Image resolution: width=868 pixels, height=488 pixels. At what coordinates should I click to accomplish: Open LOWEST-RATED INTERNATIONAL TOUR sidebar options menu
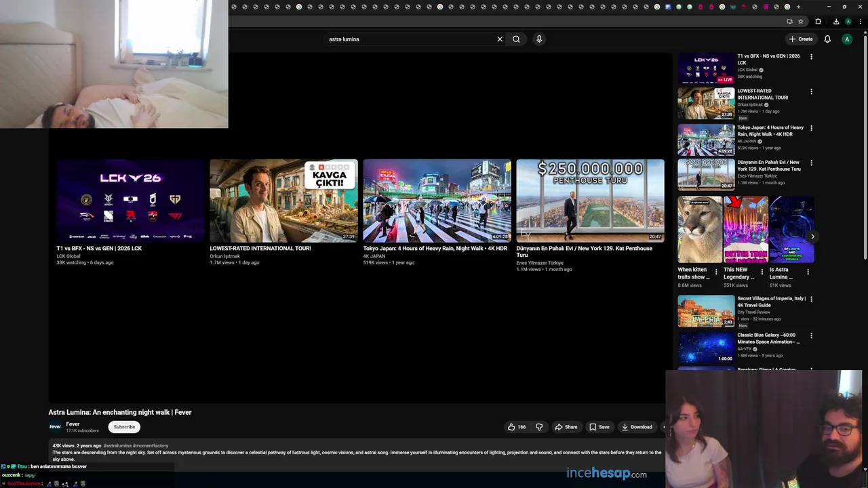tap(811, 91)
